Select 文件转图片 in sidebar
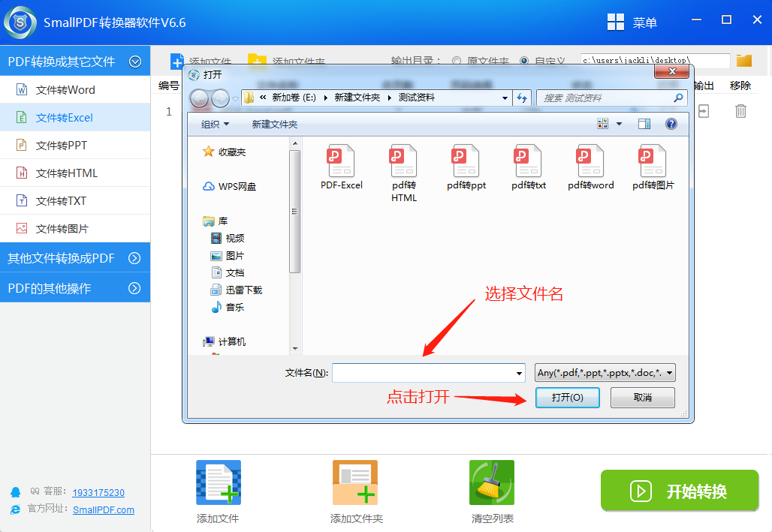 point(75,228)
